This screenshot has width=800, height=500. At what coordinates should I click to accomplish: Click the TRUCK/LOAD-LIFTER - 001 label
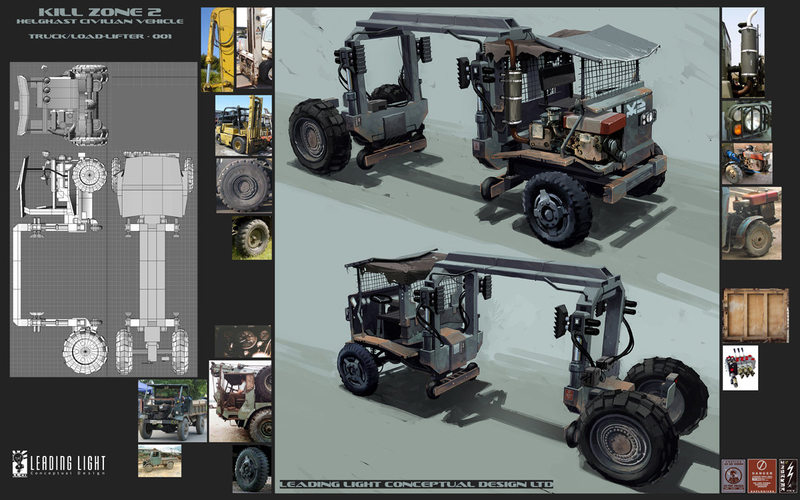pyautogui.click(x=99, y=36)
